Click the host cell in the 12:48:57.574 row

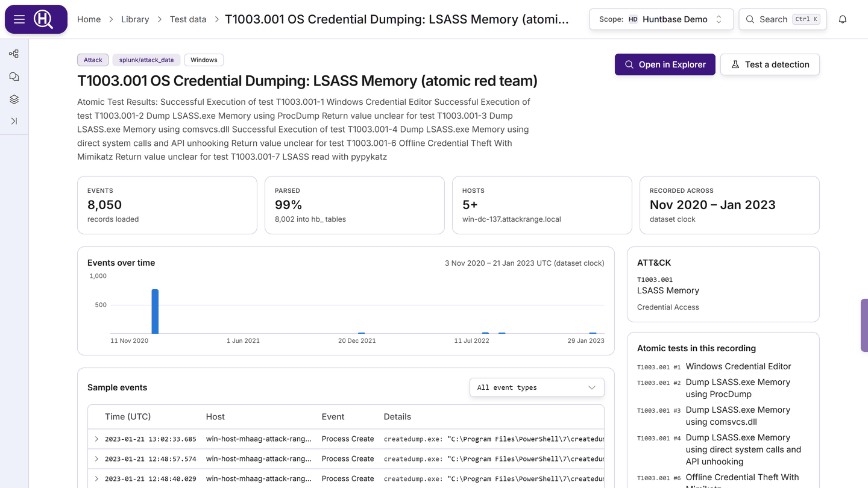click(x=259, y=458)
